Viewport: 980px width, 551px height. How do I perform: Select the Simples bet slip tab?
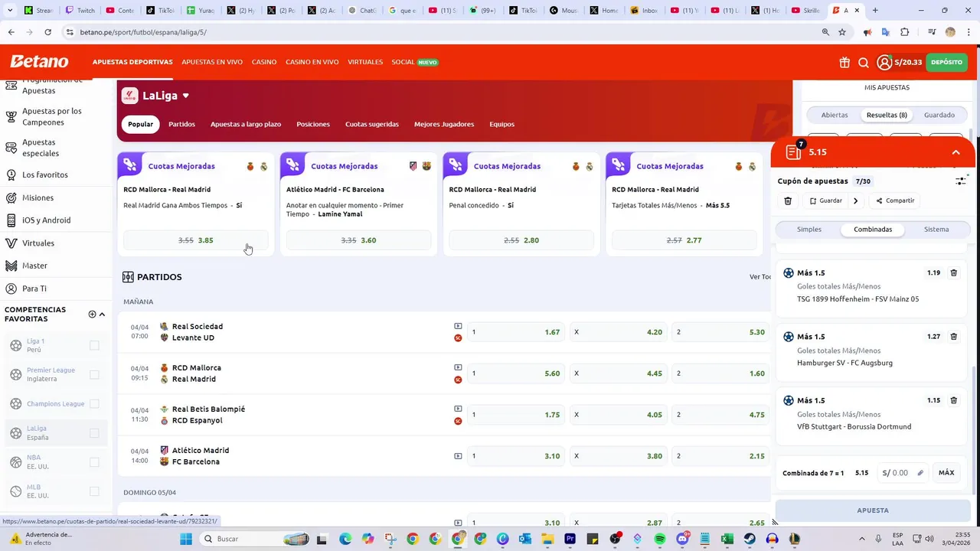(809, 230)
